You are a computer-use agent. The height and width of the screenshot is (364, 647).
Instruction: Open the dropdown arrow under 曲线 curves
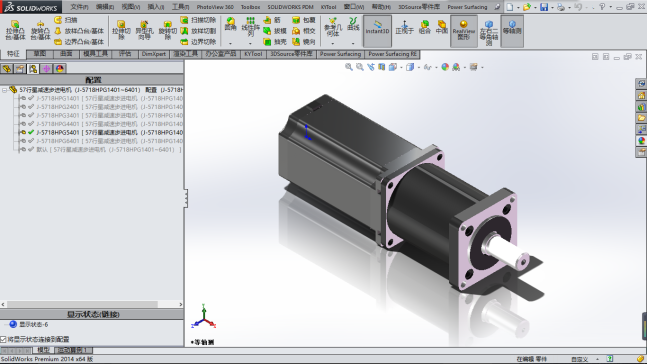click(x=353, y=43)
